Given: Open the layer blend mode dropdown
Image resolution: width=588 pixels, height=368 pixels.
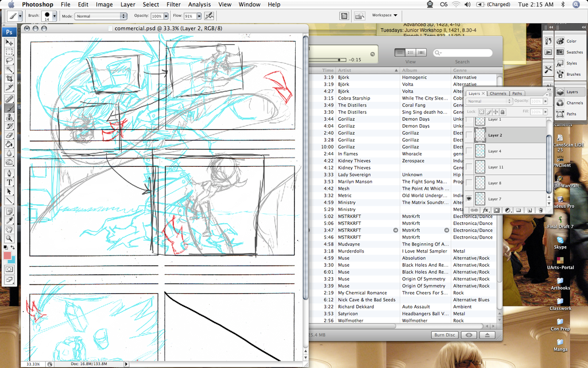Looking at the screenshot, I should point(489,101).
